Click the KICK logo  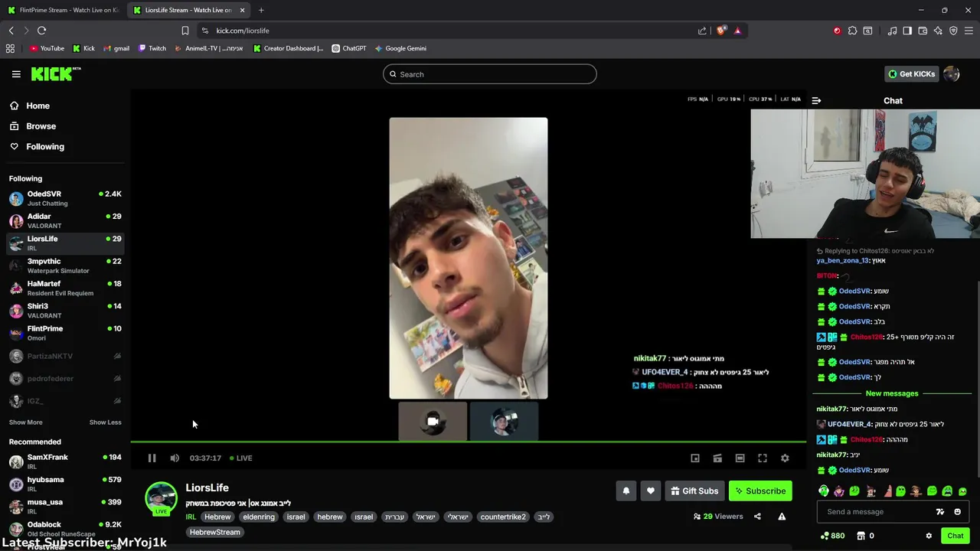[56, 73]
